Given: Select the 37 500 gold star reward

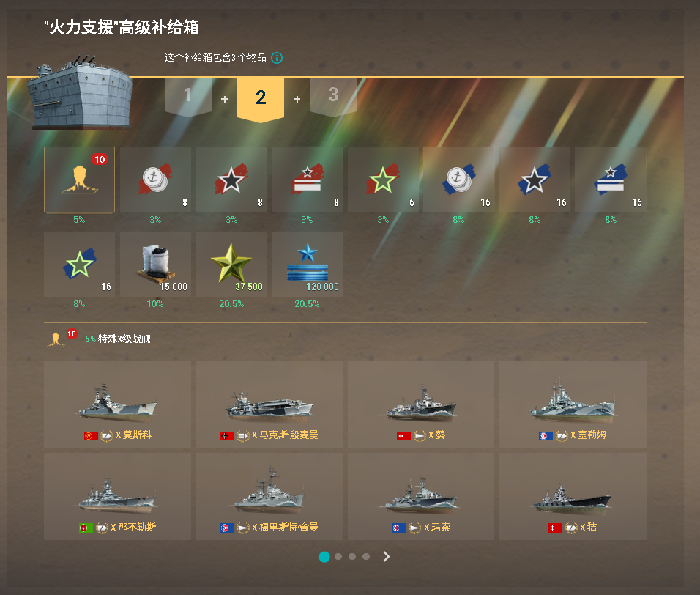Looking at the screenshot, I should pyautogui.click(x=231, y=264).
